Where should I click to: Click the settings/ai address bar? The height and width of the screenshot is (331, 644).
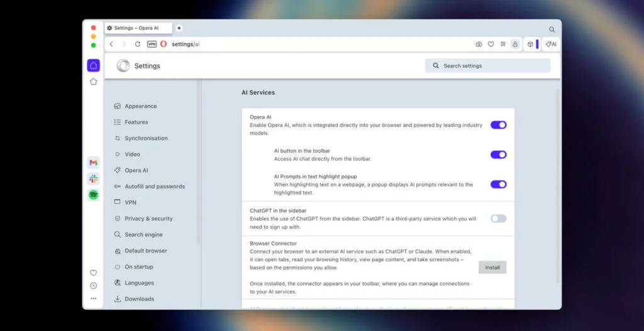point(186,45)
